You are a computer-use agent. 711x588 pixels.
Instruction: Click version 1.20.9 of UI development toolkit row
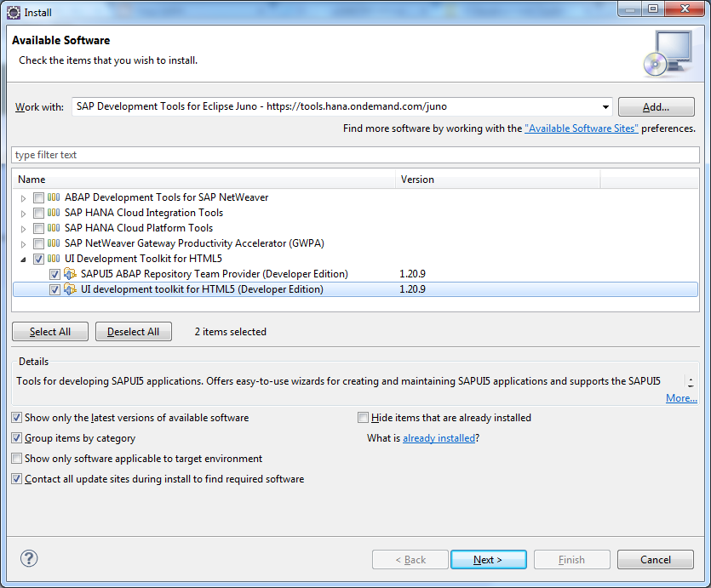pos(412,289)
